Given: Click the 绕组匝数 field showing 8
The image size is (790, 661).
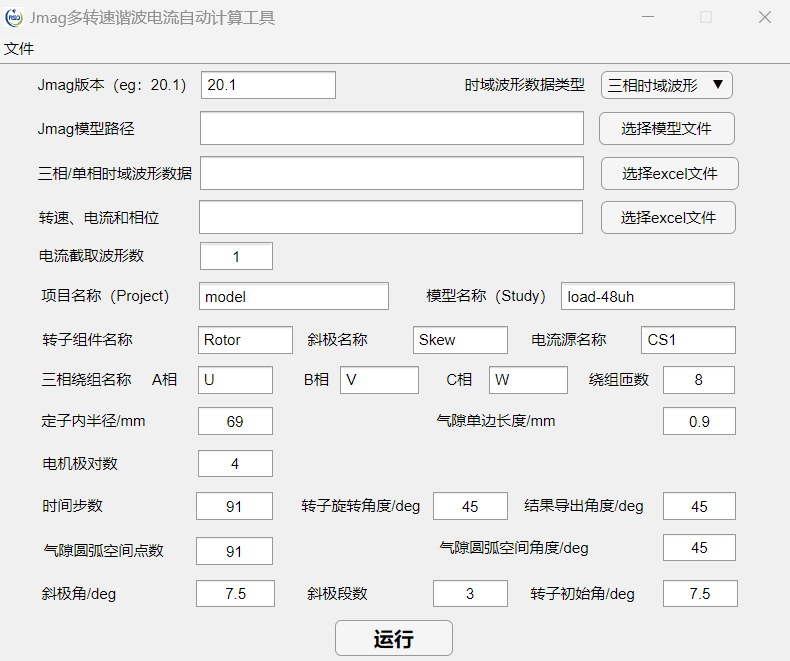Looking at the screenshot, I should click(x=698, y=380).
